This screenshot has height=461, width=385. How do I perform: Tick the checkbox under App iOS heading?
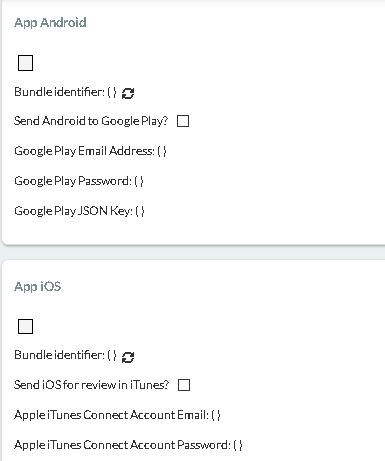25,326
